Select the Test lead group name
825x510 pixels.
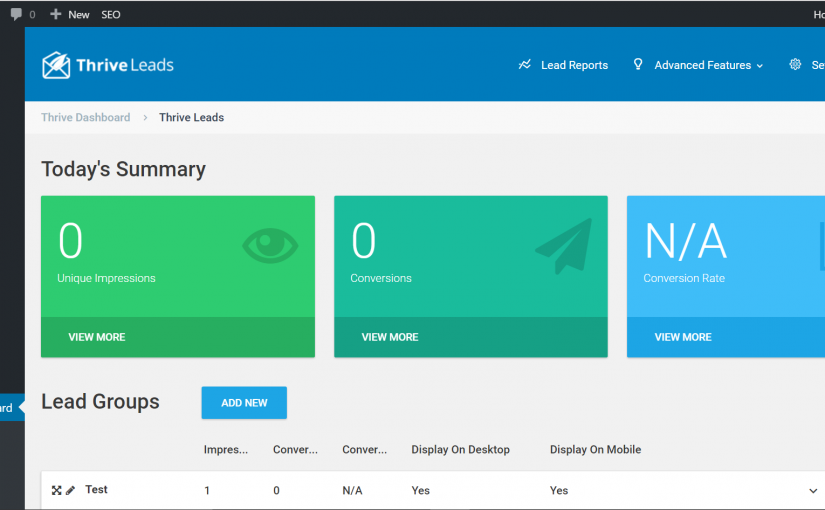(x=96, y=489)
